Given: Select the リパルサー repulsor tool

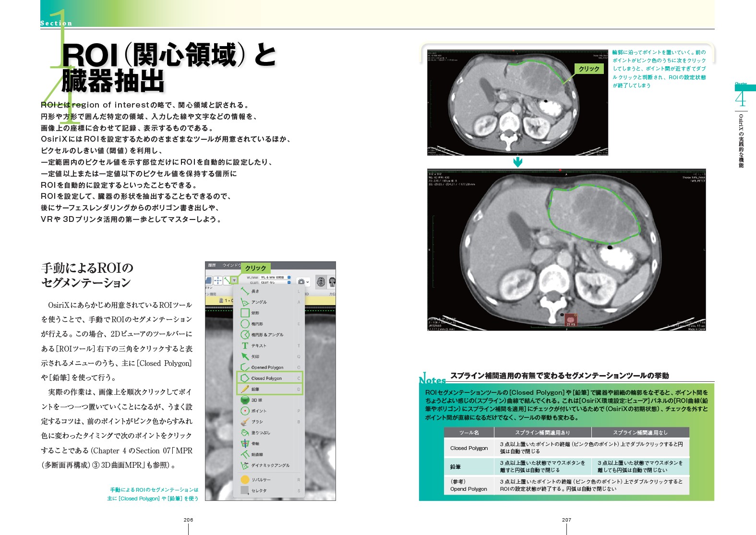Looking at the screenshot, I should pos(268,480).
